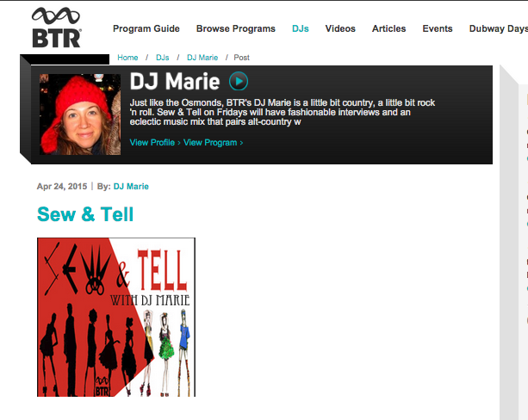Click the DJ Marie breadcrumb link
528x420 pixels.
202,58
